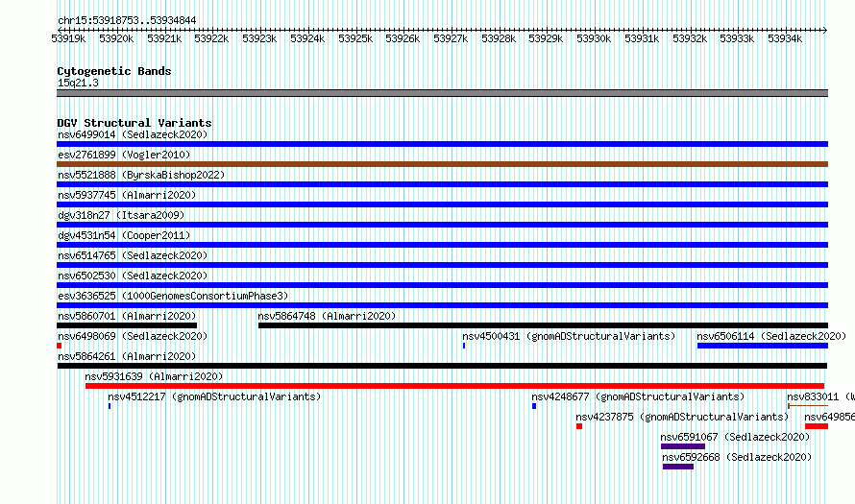The height and width of the screenshot is (504, 855).
Task: Click the 53932k ruler position label
Action: click(690, 38)
